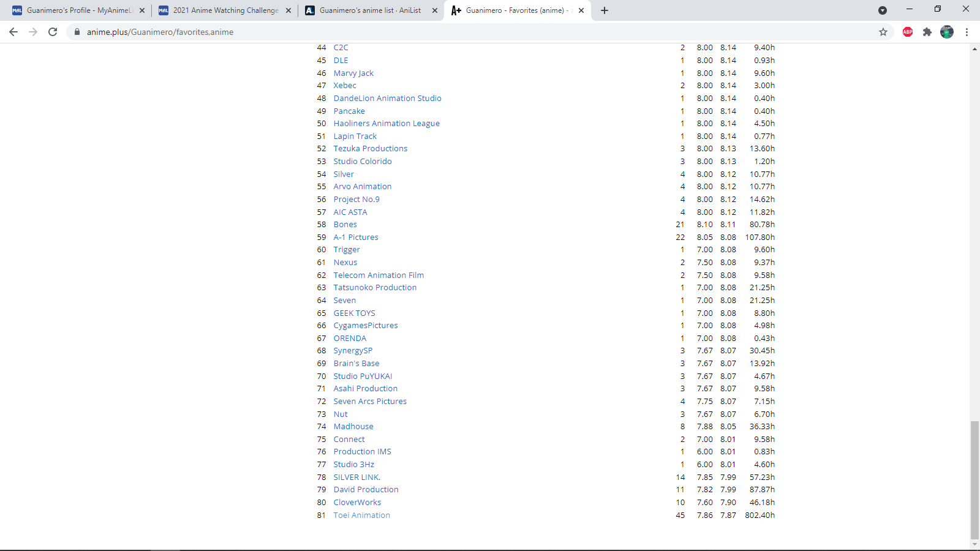
Task: Open the Toei Animation link
Action: (x=361, y=515)
